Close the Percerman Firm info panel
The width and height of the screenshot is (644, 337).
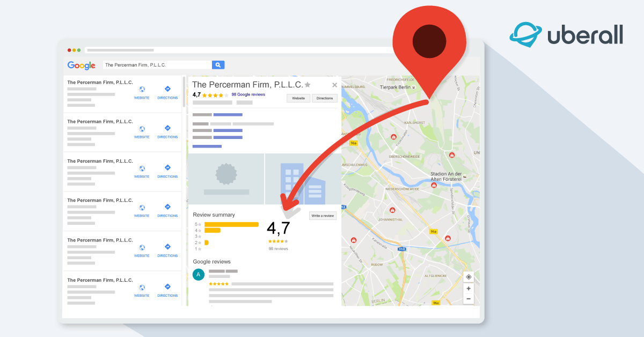pos(335,85)
